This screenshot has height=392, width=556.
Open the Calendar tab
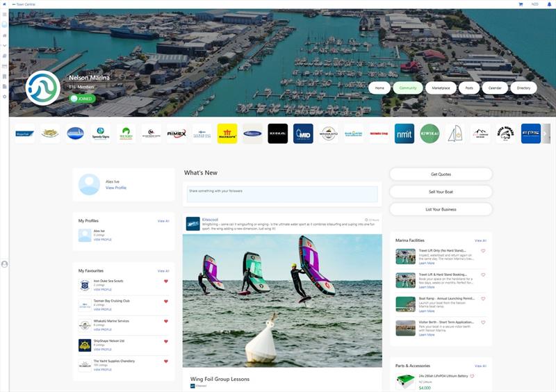495,88
